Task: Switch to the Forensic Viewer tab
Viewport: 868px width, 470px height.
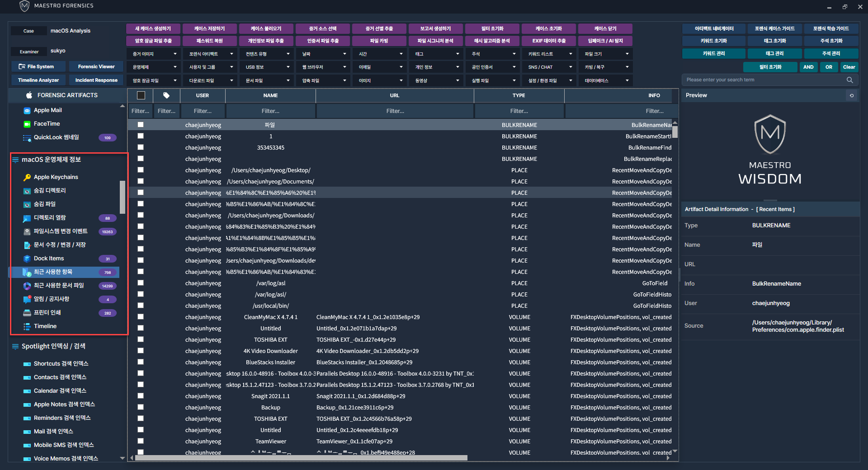Action: click(96, 67)
